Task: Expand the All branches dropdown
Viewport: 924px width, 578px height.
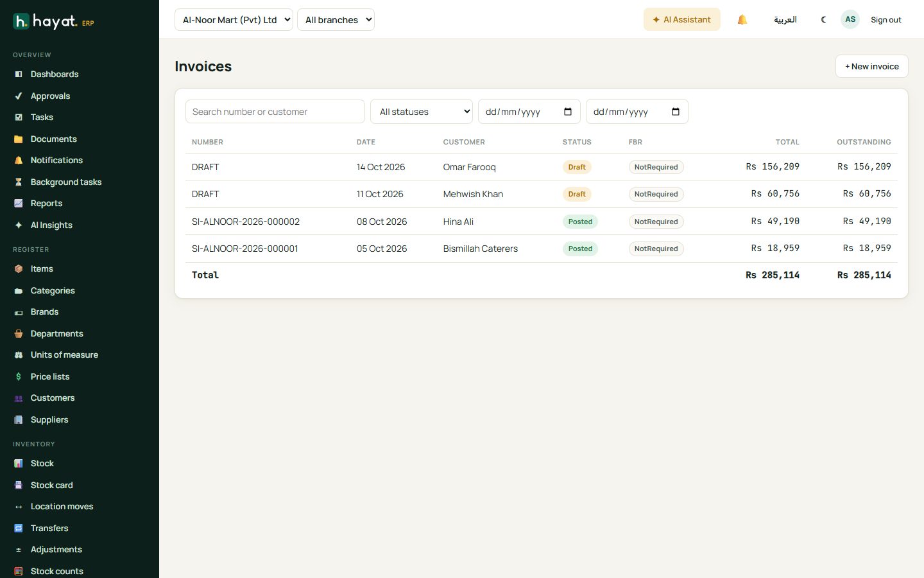Action: tap(336, 20)
